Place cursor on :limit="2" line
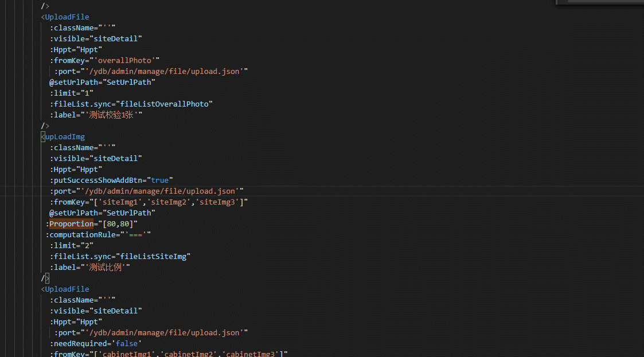The height and width of the screenshot is (357, 644). tap(72, 245)
